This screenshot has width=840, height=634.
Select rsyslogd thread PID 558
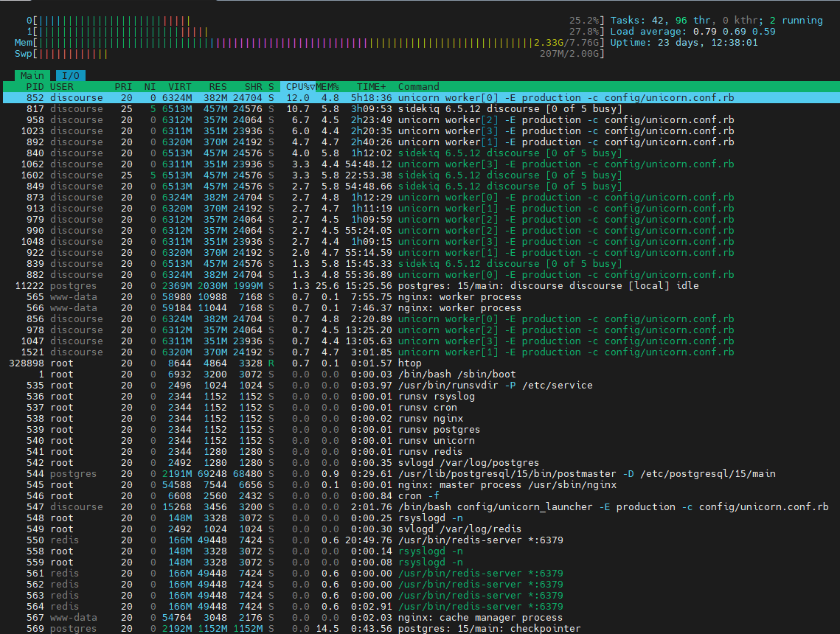click(420, 551)
